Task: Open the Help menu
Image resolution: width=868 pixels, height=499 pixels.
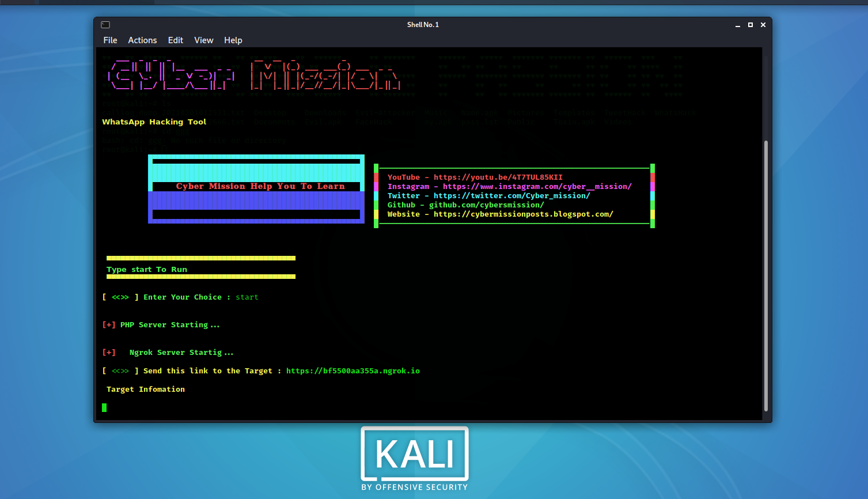Action: pos(233,40)
